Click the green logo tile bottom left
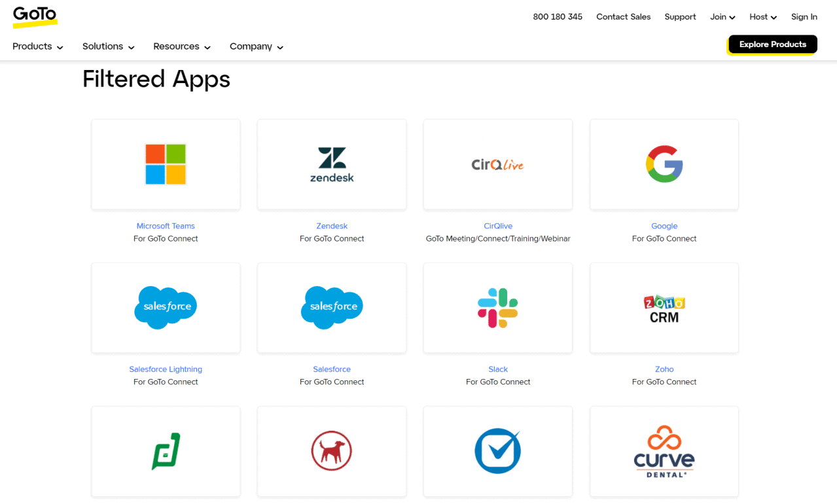This screenshot has height=504, width=837. coord(166,451)
